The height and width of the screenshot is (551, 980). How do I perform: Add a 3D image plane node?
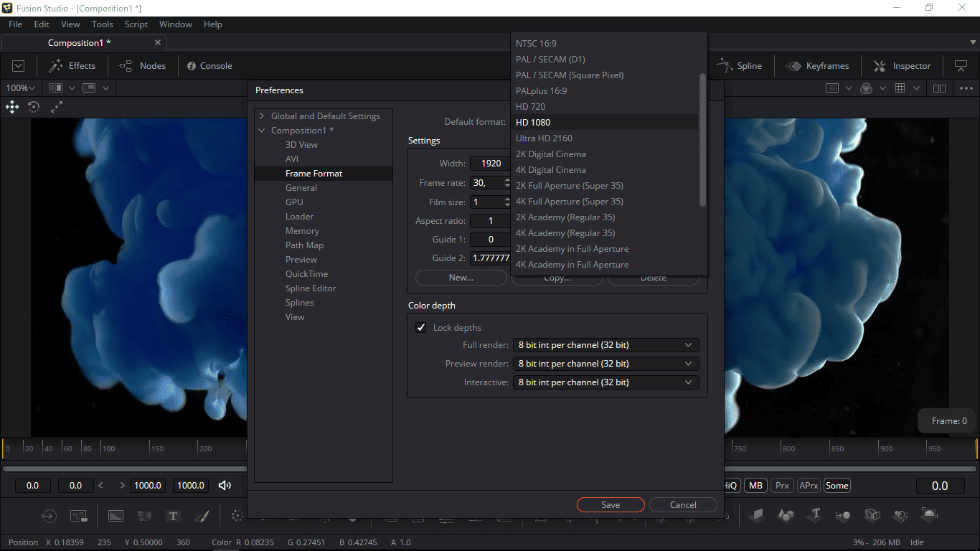click(757, 515)
